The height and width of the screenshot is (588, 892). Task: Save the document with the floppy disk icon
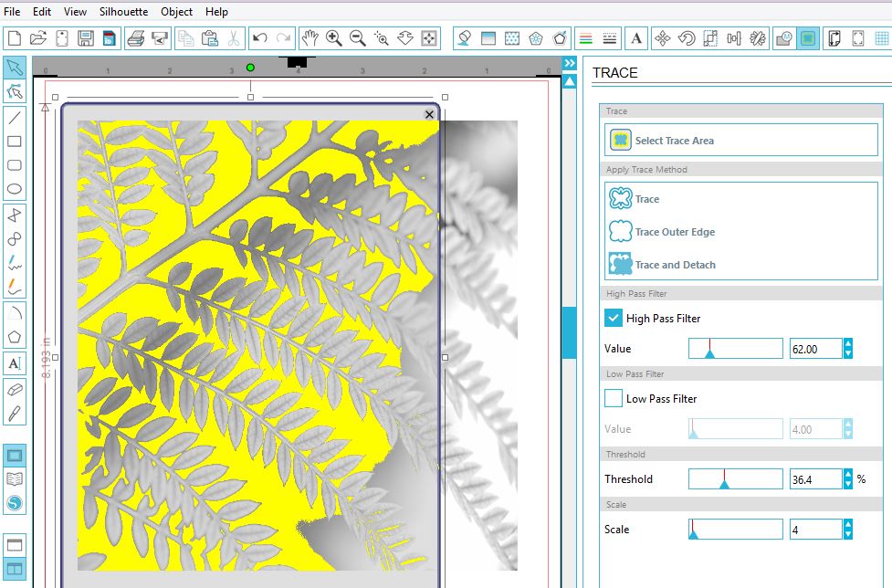tap(86, 38)
